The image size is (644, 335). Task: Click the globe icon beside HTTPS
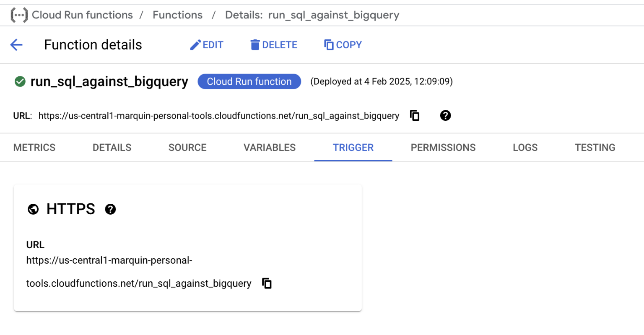33,209
